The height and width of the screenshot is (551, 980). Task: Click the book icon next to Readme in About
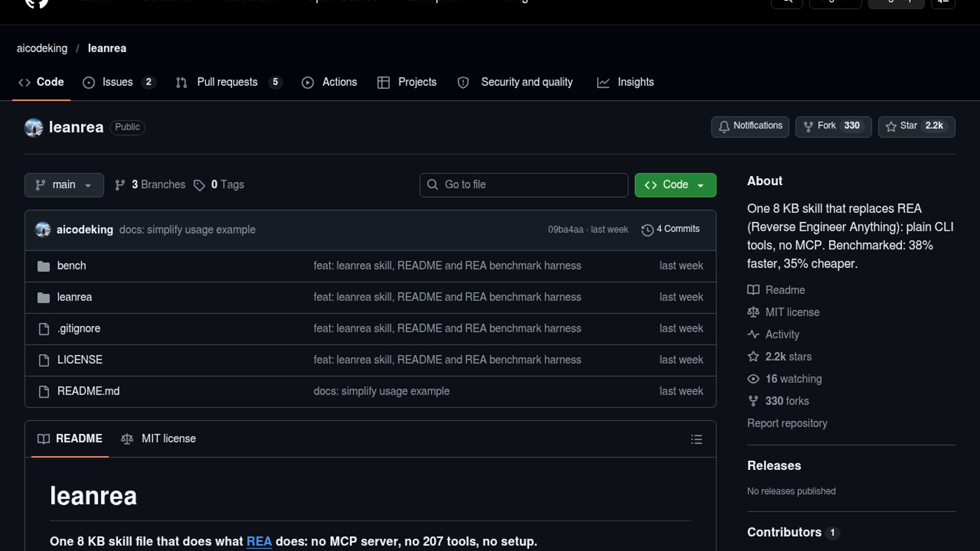pyautogui.click(x=753, y=290)
